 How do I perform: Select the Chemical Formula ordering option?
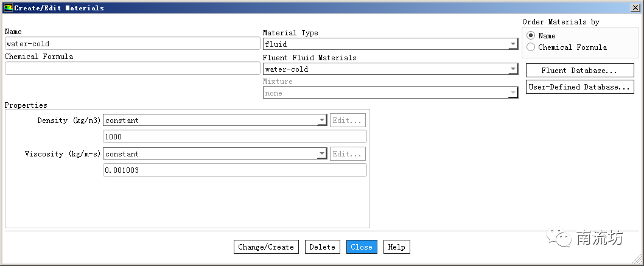point(531,47)
